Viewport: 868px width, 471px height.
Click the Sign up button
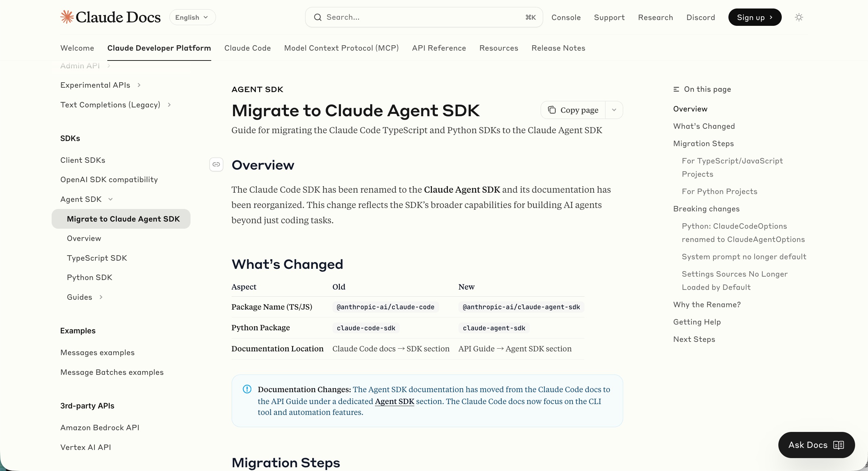754,17
